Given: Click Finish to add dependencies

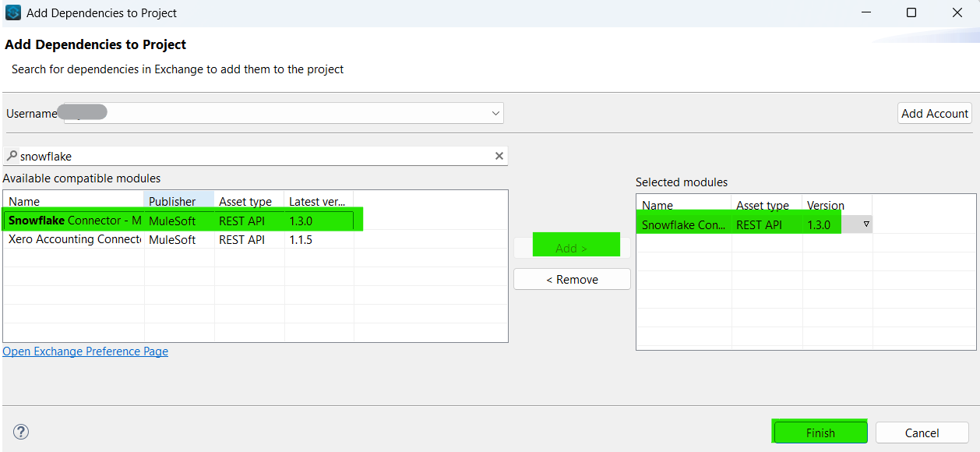Looking at the screenshot, I should click(x=820, y=433).
